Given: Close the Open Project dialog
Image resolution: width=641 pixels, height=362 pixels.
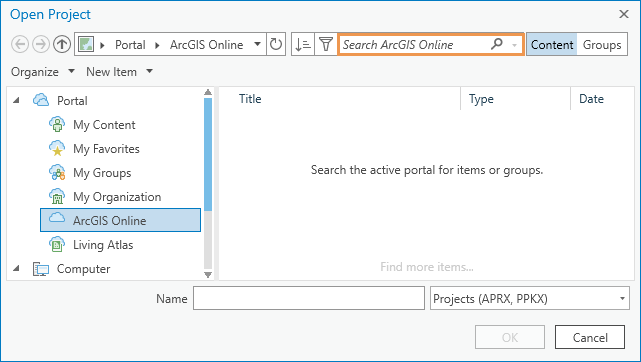Looking at the screenshot, I should (x=624, y=14).
